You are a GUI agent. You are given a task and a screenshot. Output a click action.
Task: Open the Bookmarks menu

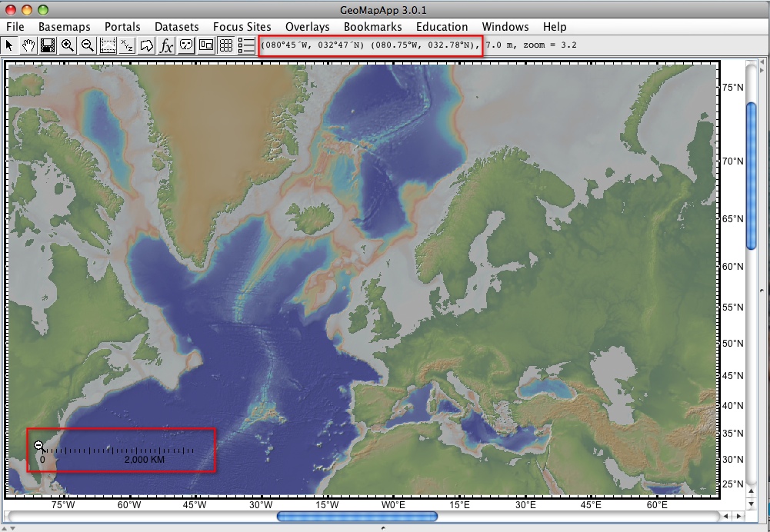pos(372,26)
